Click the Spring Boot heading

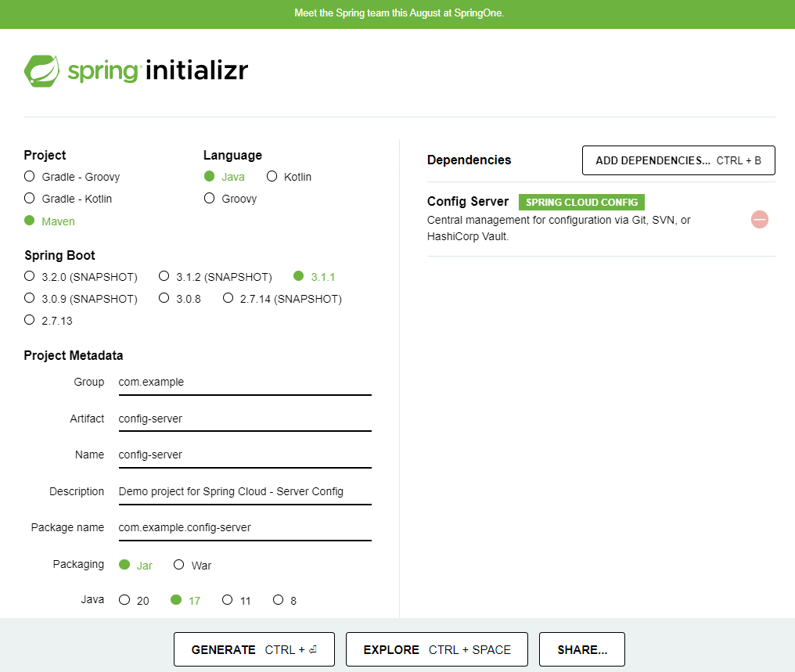59,255
